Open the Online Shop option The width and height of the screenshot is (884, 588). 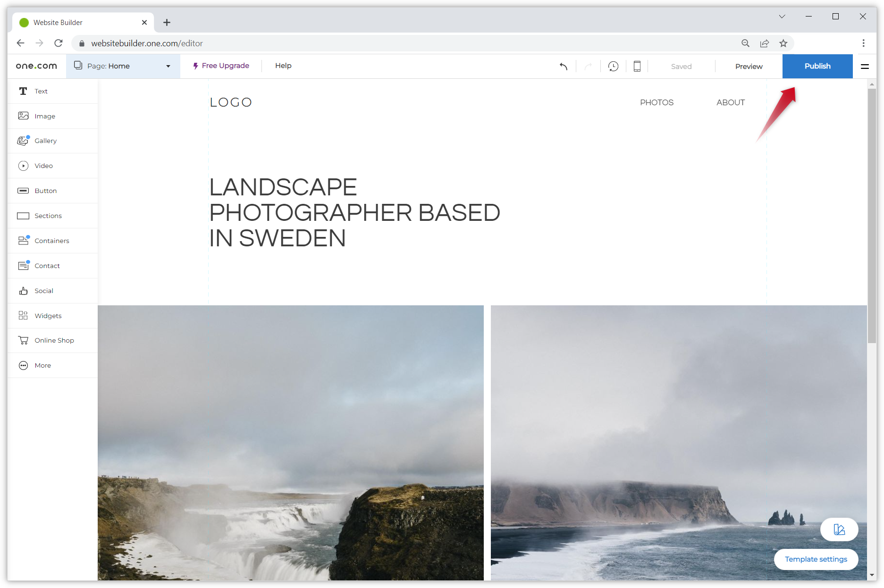(52, 340)
